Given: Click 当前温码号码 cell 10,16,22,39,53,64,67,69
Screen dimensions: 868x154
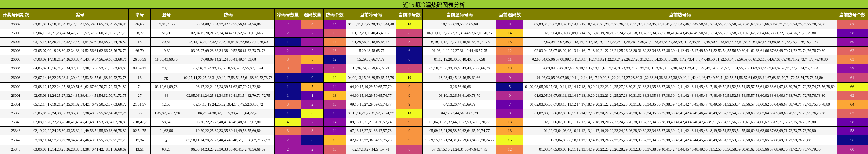Looking at the screenshot, I should 459,24.
